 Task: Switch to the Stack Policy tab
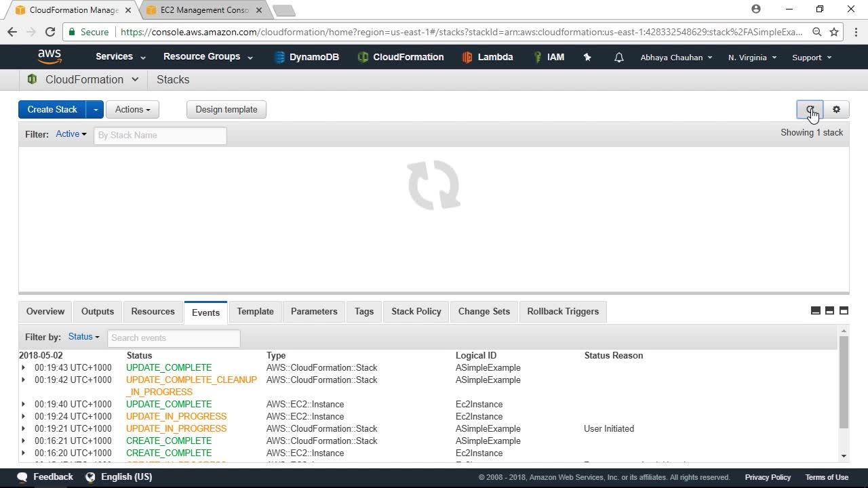tap(416, 311)
